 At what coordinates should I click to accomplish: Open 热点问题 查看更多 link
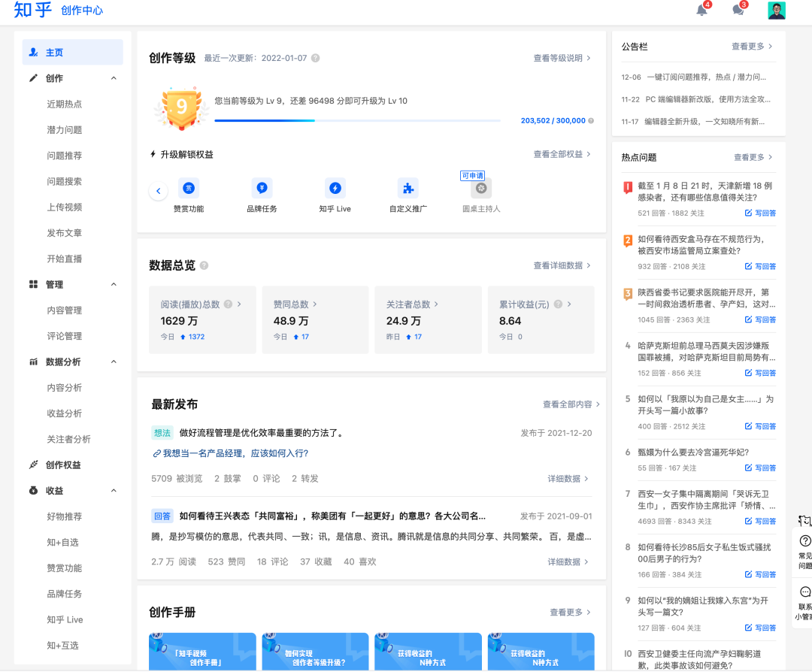[x=753, y=157]
